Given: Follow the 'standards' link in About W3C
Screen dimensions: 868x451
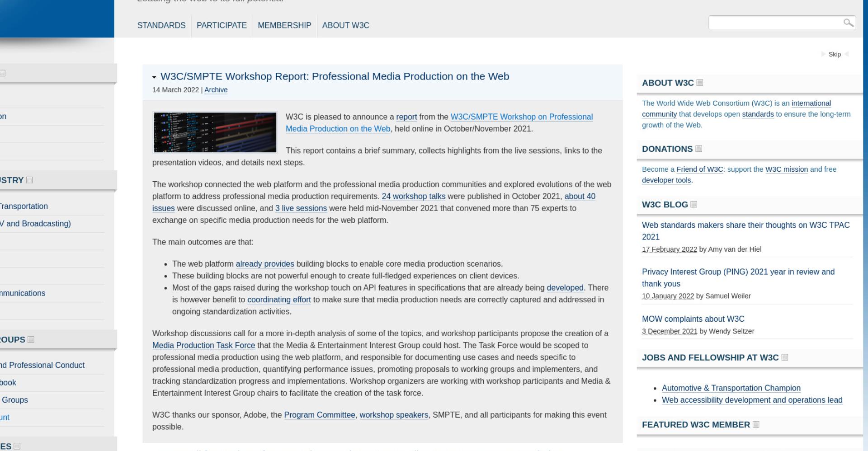Looking at the screenshot, I should click(x=758, y=114).
